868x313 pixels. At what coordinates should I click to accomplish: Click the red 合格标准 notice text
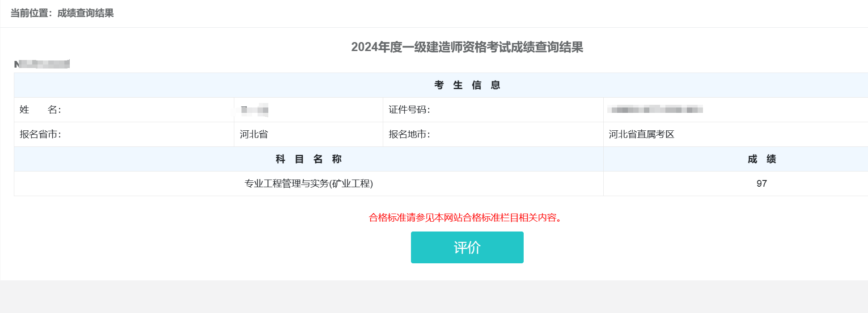pyautogui.click(x=465, y=218)
